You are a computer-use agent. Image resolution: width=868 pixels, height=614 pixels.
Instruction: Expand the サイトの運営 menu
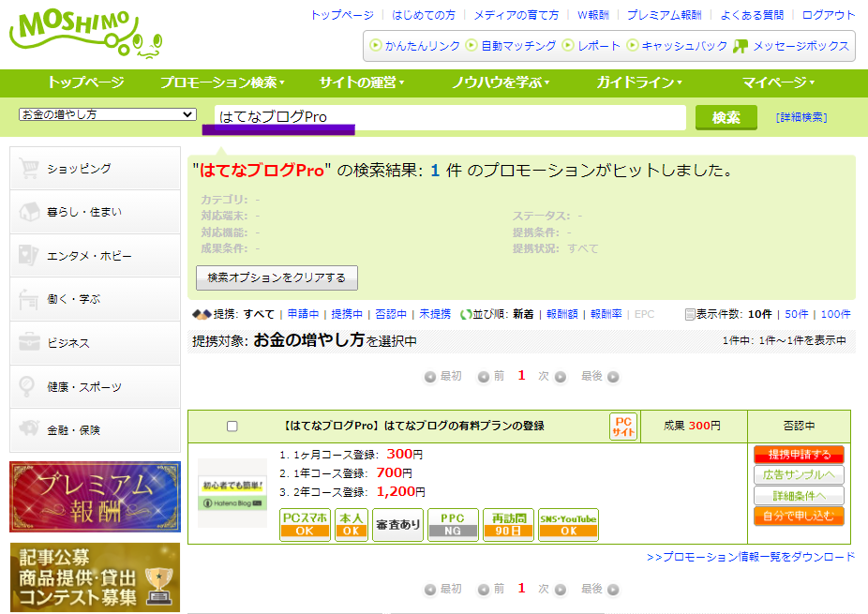pos(362,82)
